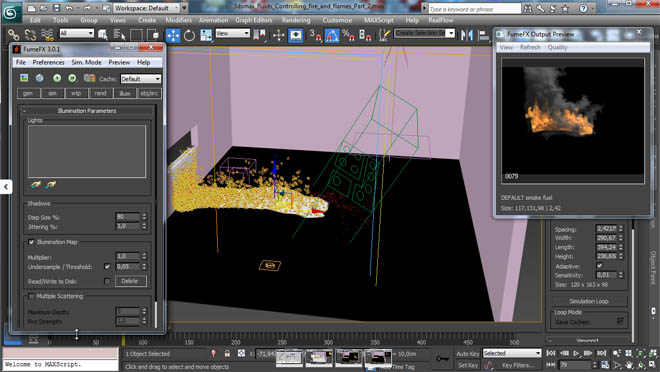
Task: Select the Move tool in main toolbar
Action: 173,35
